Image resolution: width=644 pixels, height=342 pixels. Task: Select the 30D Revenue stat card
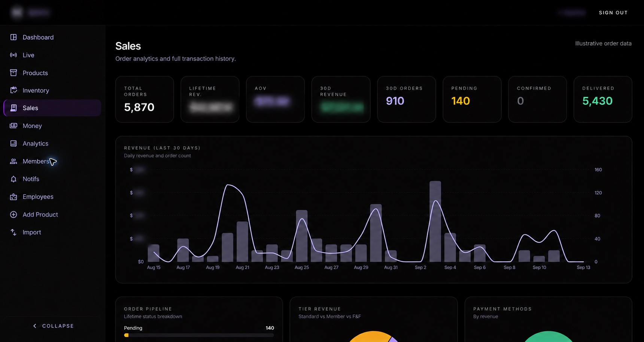tap(341, 99)
